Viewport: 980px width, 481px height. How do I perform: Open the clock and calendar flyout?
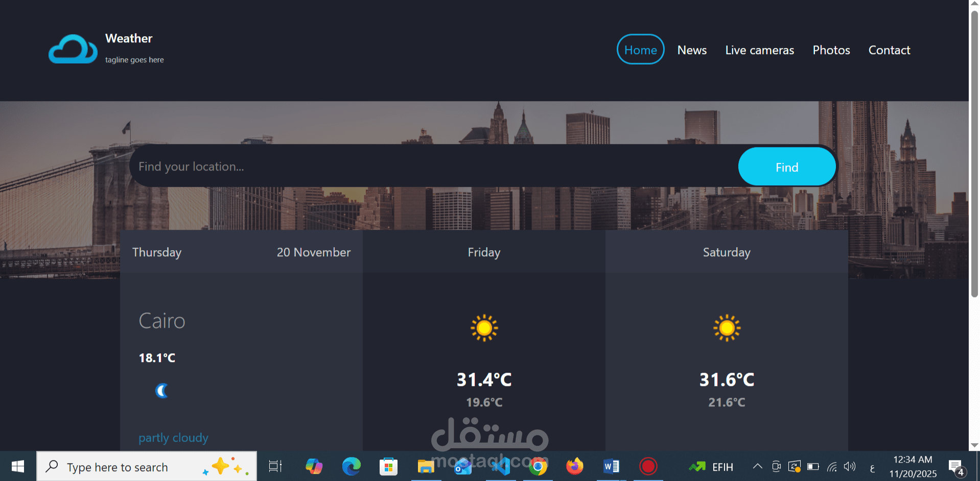coord(913,466)
